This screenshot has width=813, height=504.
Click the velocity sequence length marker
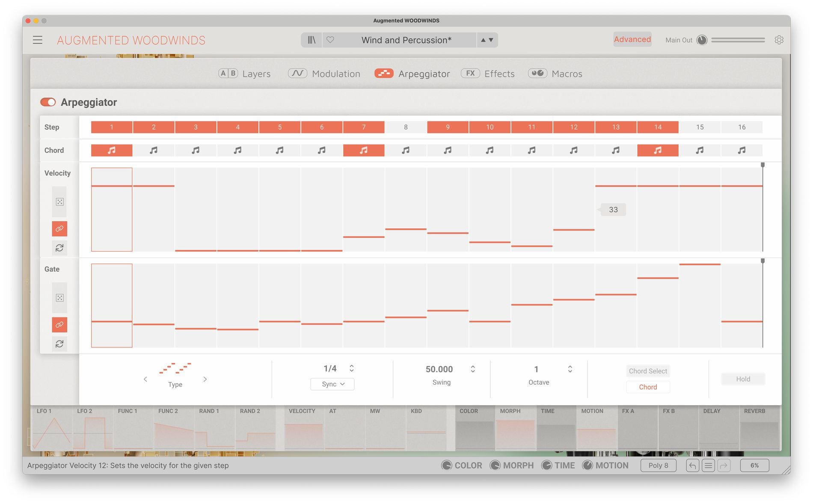coord(763,165)
